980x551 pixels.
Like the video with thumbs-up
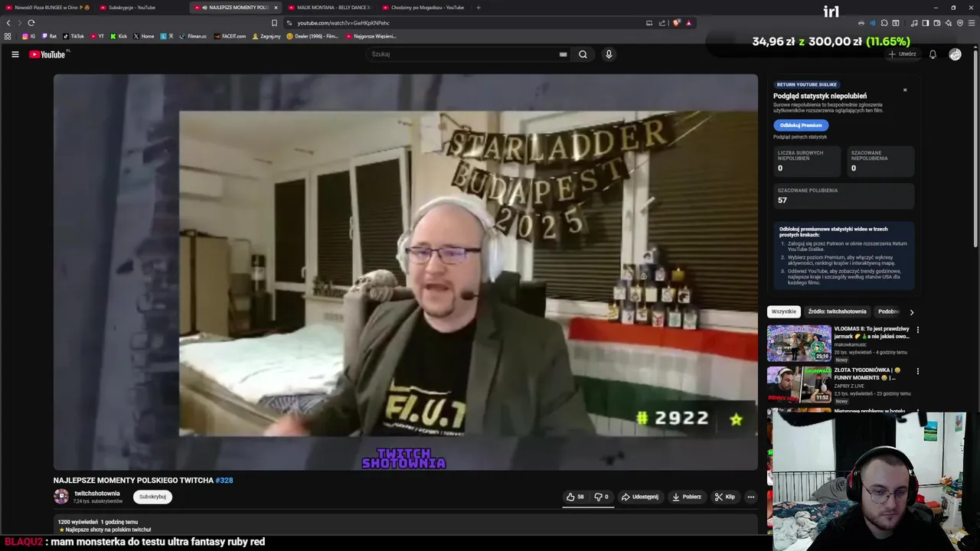click(575, 497)
